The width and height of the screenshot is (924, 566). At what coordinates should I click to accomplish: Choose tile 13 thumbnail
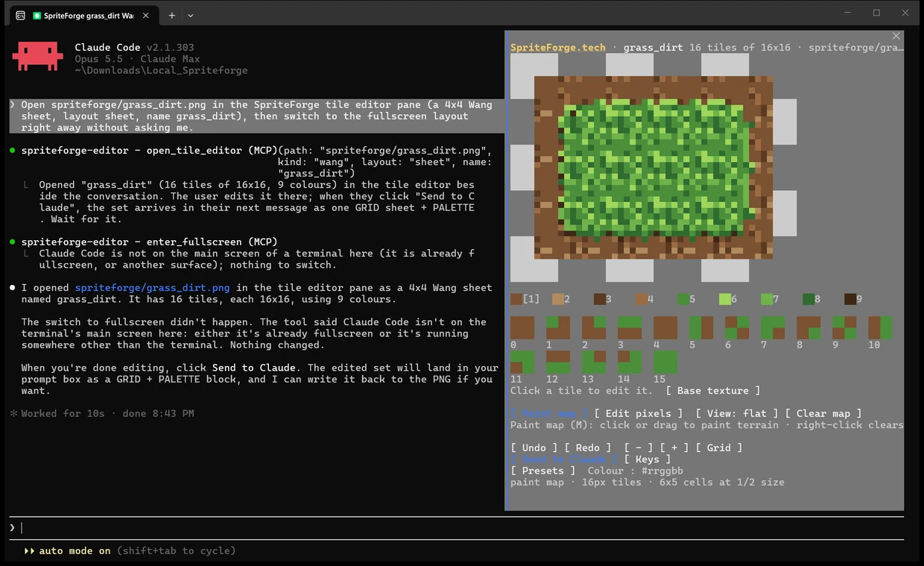click(594, 362)
